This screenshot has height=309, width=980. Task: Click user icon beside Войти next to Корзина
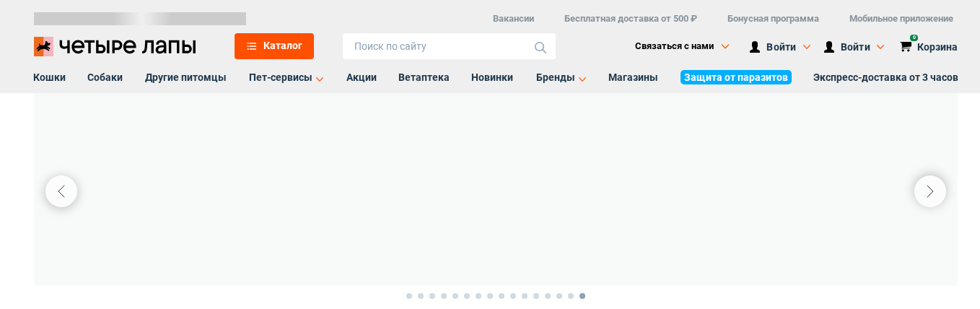tap(829, 47)
